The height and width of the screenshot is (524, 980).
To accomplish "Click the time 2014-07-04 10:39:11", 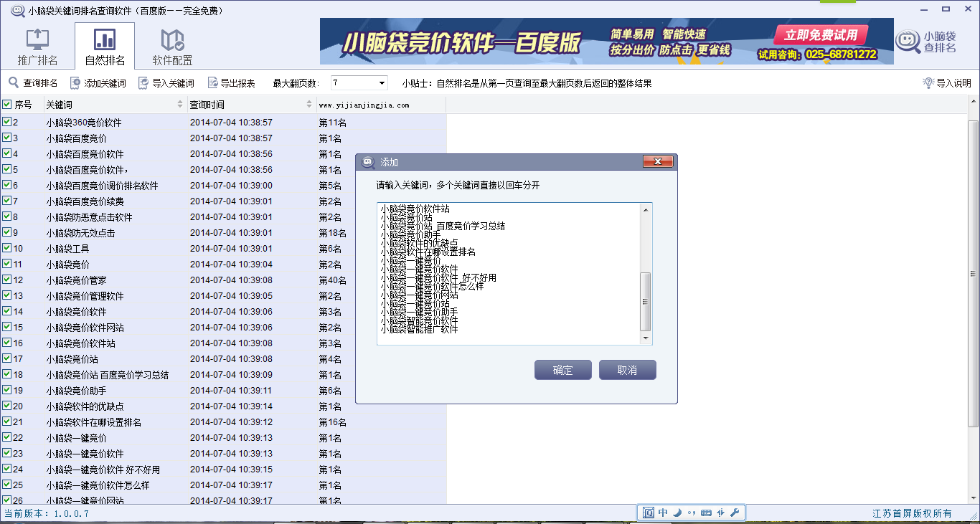I will click(231, 391).
